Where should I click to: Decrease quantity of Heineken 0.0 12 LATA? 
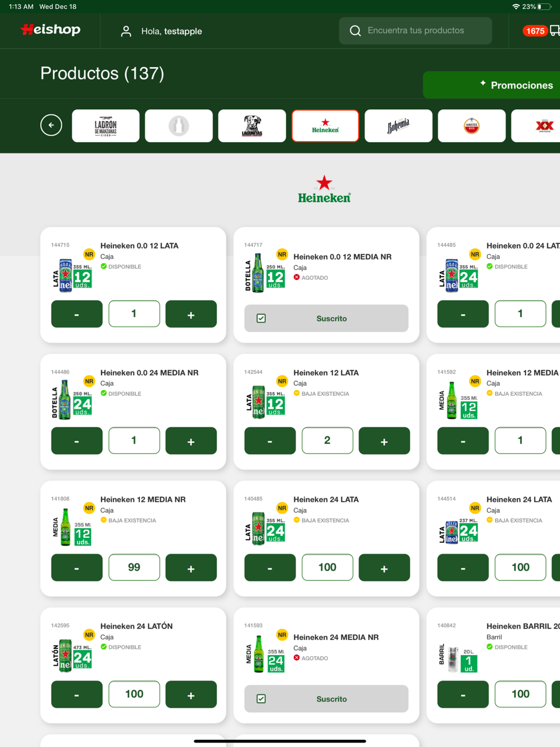point(77,314)
